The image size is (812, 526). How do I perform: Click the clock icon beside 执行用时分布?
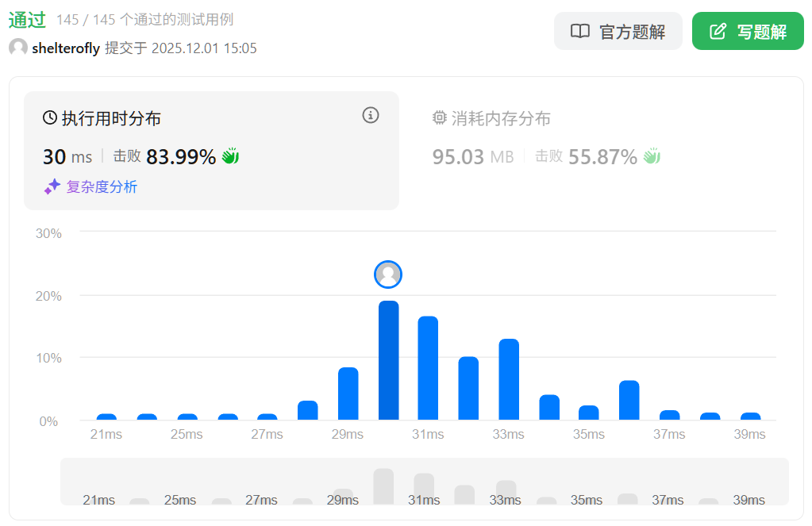pos(50,118)
